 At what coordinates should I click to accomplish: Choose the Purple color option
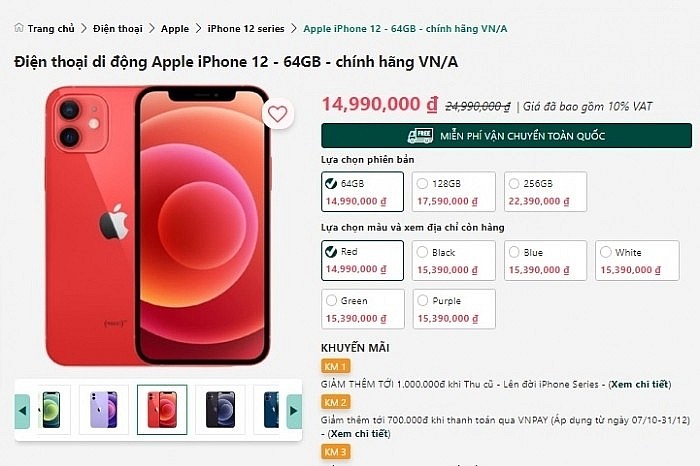coord(454,309)
